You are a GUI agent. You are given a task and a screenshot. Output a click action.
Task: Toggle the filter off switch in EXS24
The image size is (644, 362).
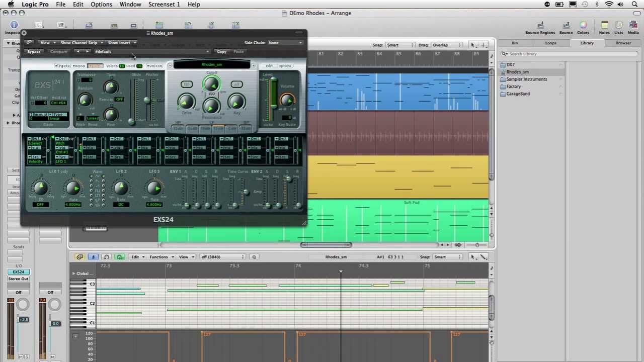(x=236, y=84)
